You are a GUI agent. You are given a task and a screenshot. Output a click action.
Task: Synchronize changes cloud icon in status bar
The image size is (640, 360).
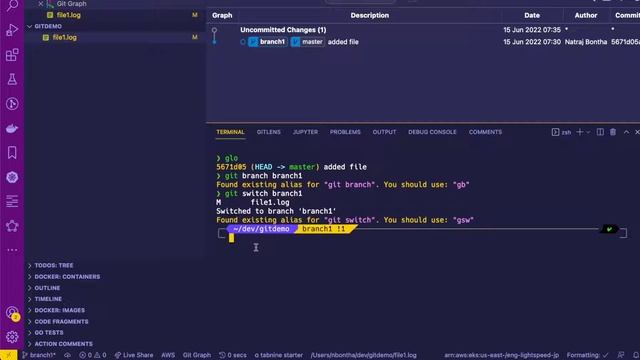point(67,355)
